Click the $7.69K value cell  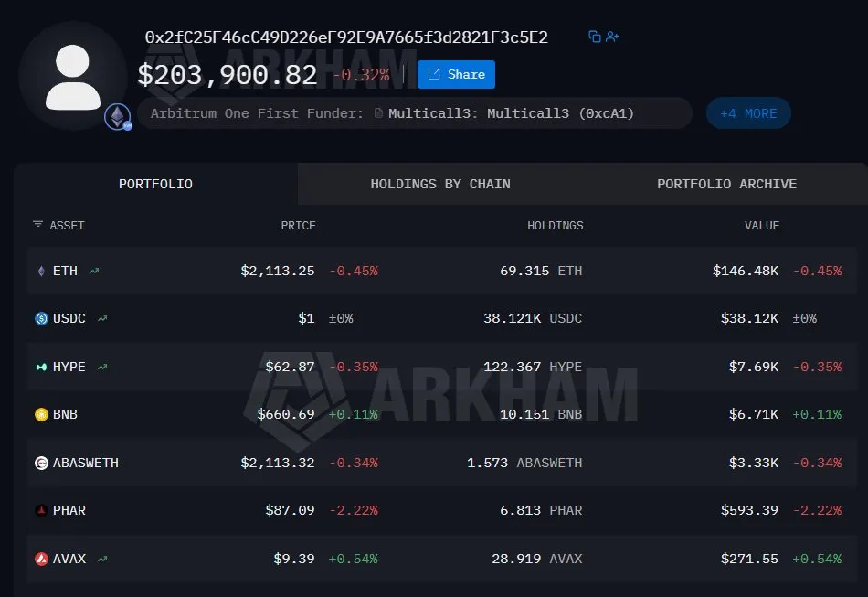tap(754, 367)
